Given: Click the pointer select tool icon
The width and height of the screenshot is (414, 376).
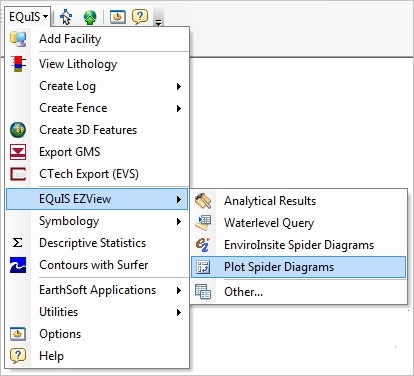Looking at the screenshot, I should [66, 17].
